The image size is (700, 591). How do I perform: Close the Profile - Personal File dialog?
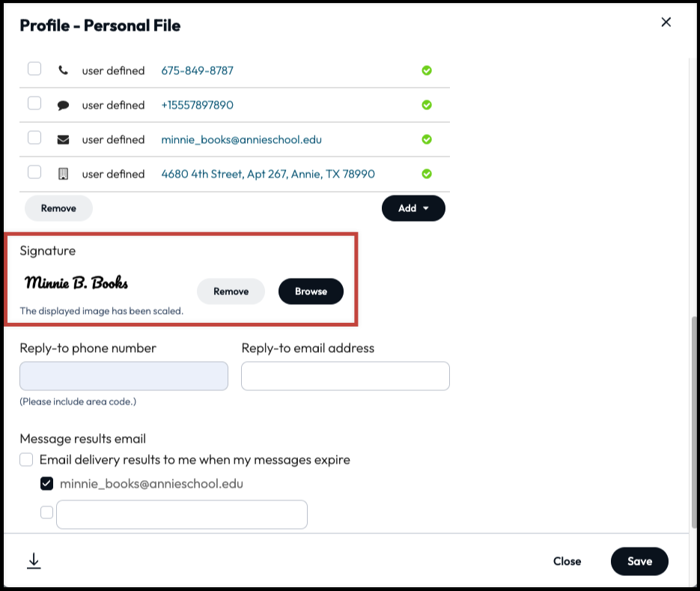point(666,22)
